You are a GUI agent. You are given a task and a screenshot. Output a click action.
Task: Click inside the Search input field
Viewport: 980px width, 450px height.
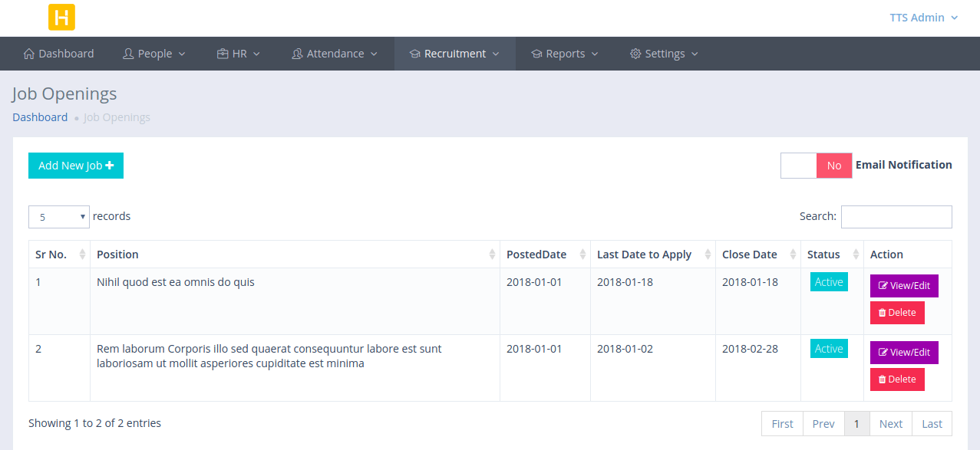[x=896, y=216]
